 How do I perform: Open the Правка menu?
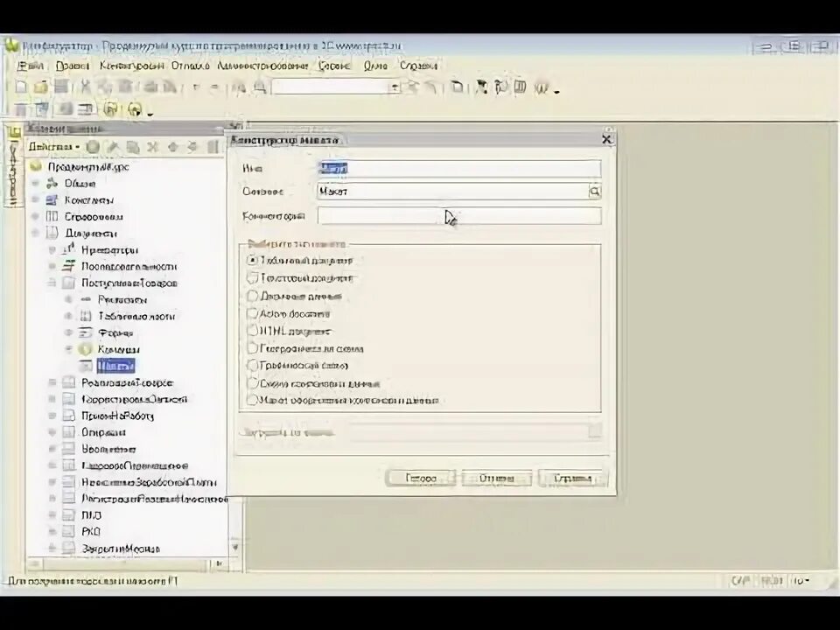click(73, 66)
